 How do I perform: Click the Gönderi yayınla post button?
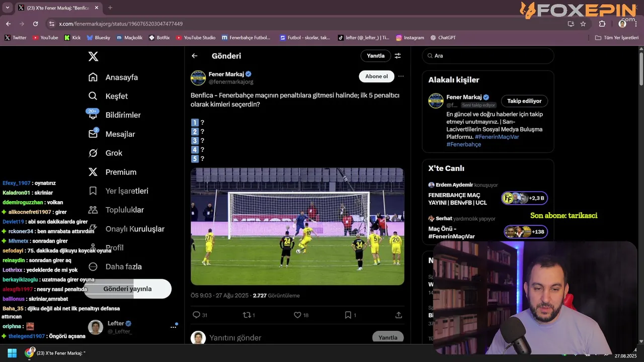pyautogui.click(x=127, y=289)
